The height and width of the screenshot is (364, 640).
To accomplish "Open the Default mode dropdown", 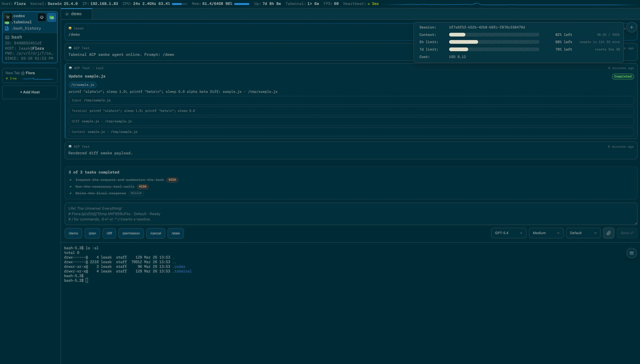I will (583, 233).
